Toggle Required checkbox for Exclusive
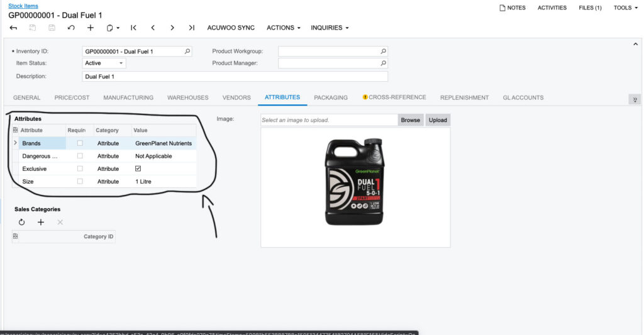644x335 pixels. (80, 168)
